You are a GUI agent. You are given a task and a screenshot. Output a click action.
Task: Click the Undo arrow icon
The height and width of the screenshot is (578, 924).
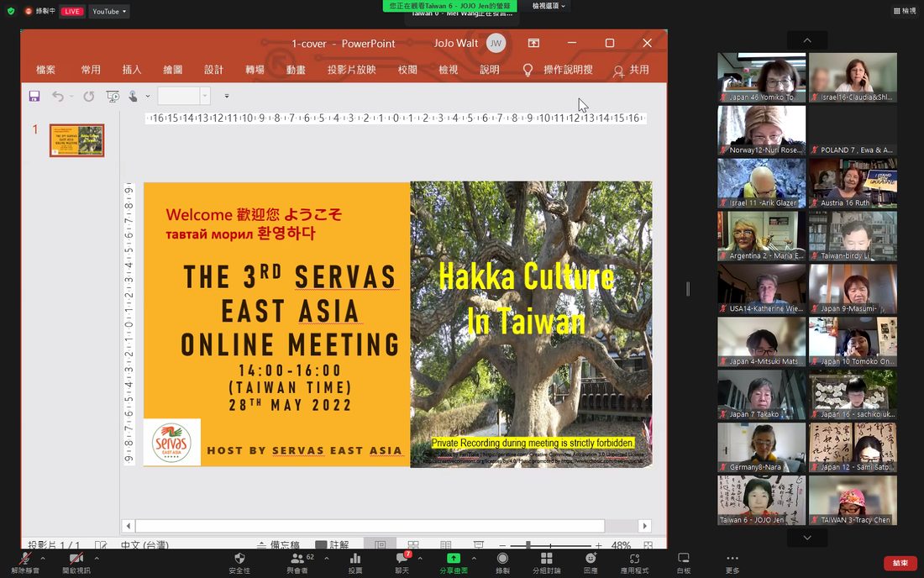point(58,96)
